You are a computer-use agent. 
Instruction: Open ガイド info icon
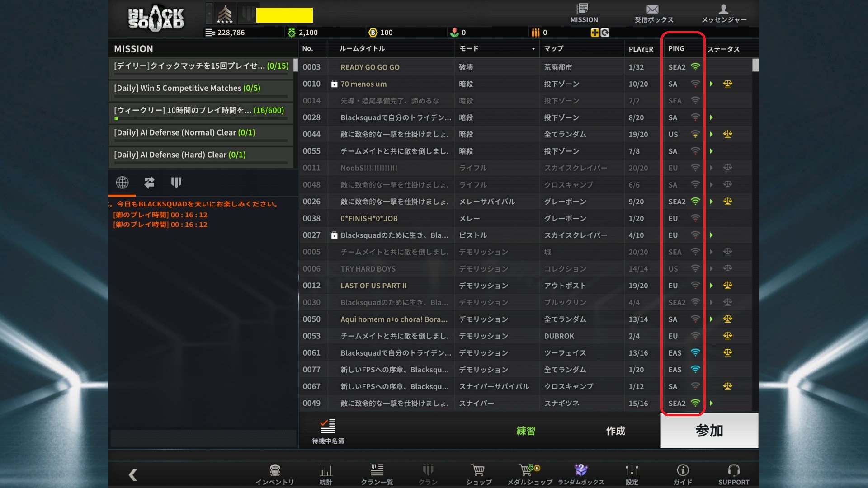tap(683, 474)
